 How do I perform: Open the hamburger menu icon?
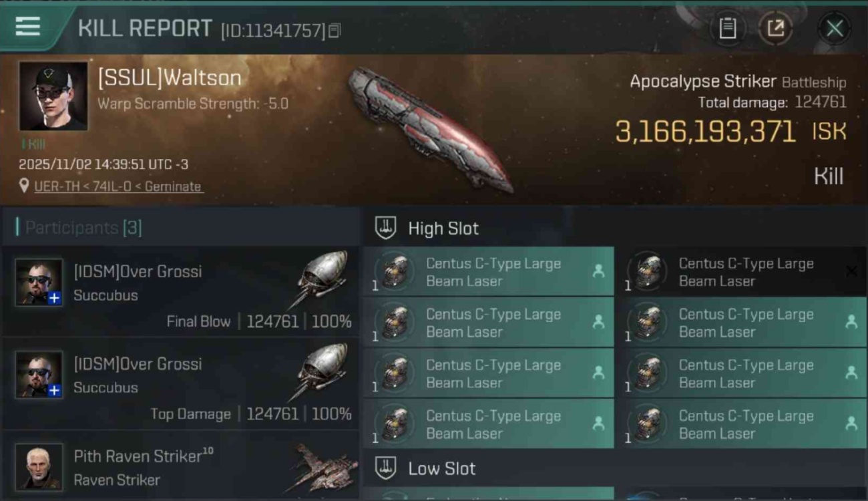pos(27,27)
